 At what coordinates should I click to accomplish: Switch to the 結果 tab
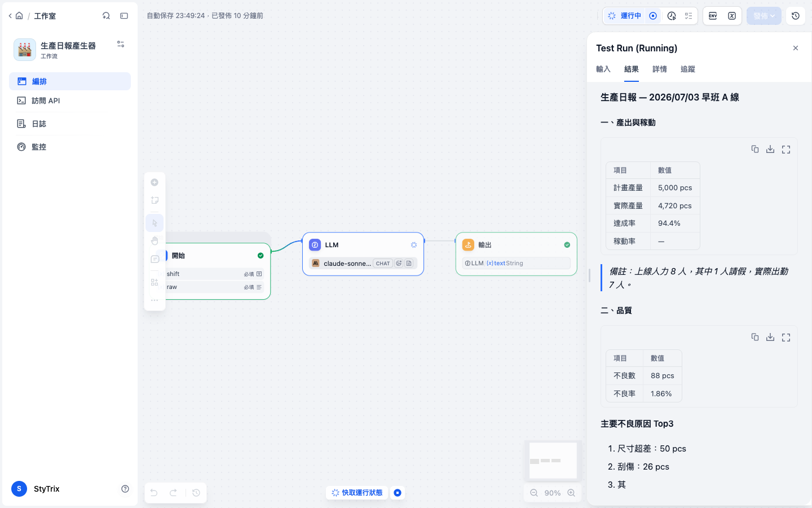[632, 69]
